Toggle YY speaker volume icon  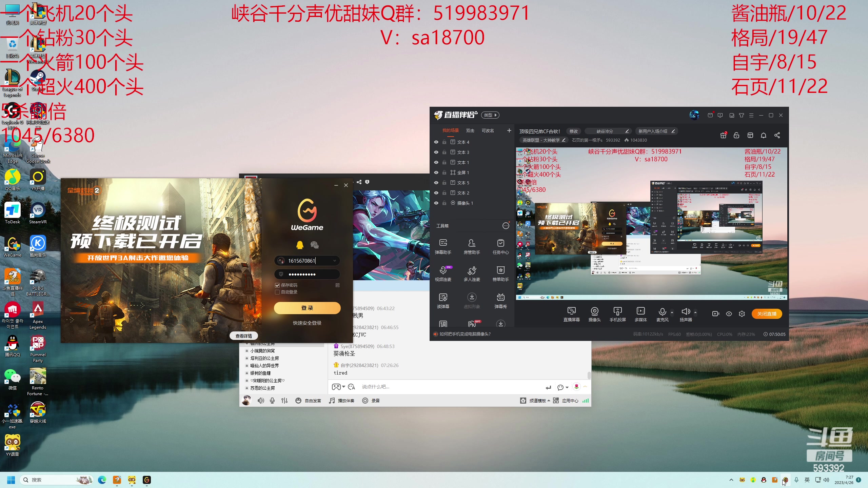(261, 401)
